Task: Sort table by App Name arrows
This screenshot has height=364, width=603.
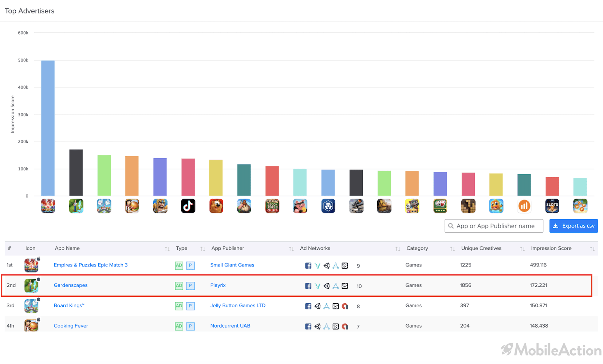Action: coord(167,249)
